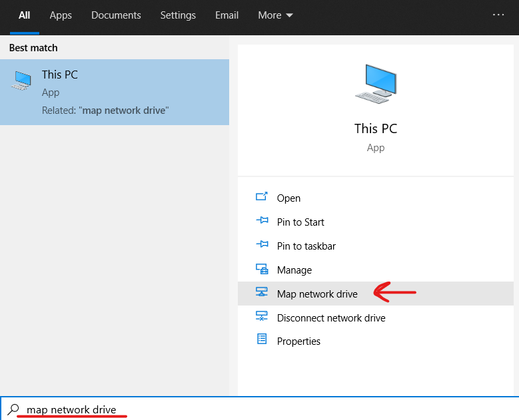
Task: Select the All search filter tab
Action: pyautogui.click(x=25, y=15)
